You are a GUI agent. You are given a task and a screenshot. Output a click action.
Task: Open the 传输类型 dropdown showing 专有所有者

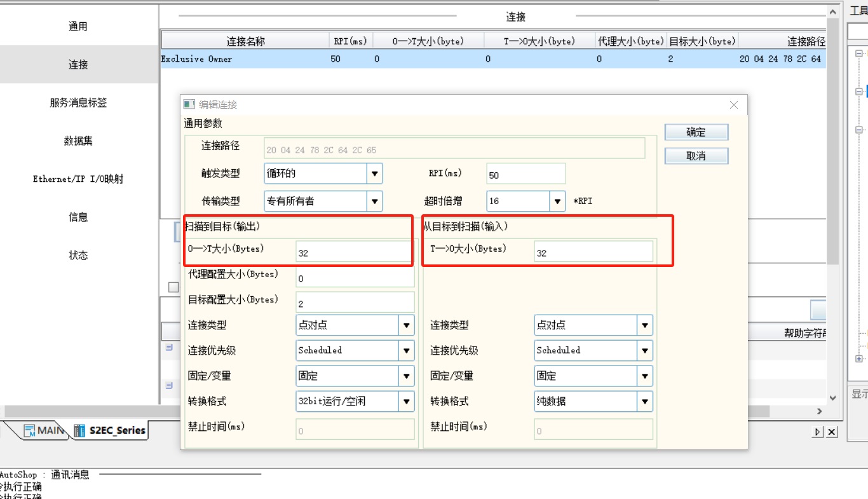click(375, 201)
